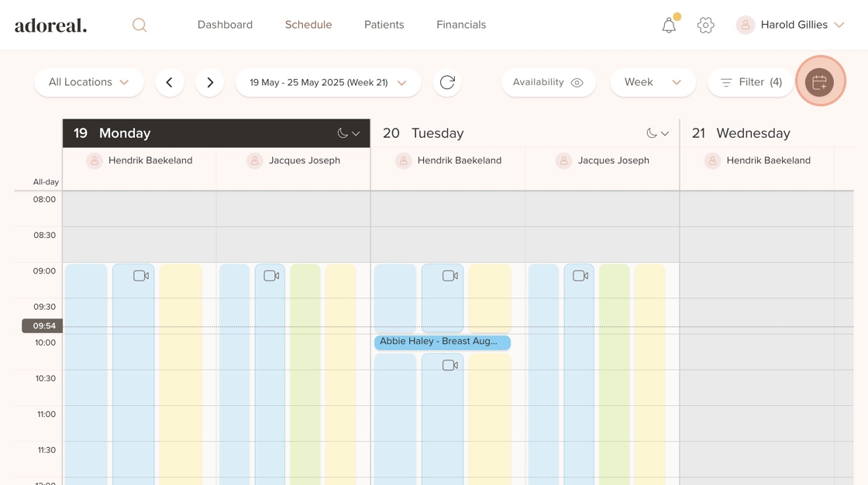This screenshot has width=868, height=485.
Task: Open the week date range picker
Action: tap(328, 82)
